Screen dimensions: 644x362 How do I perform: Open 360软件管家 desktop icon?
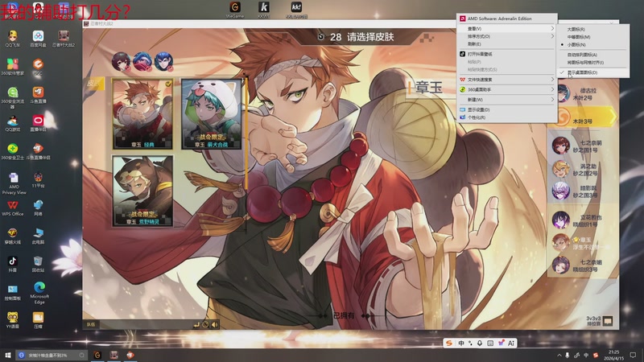pos(13,67)
